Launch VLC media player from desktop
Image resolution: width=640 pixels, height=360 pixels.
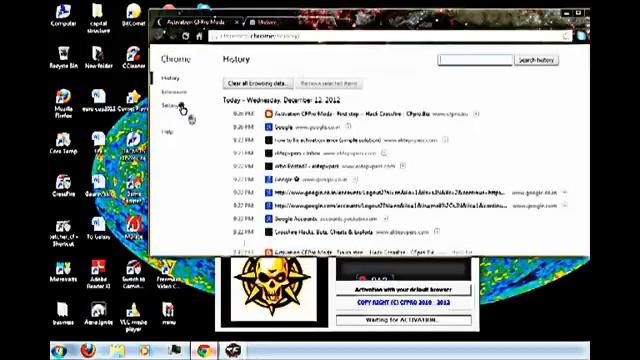[x=133, y=317]
